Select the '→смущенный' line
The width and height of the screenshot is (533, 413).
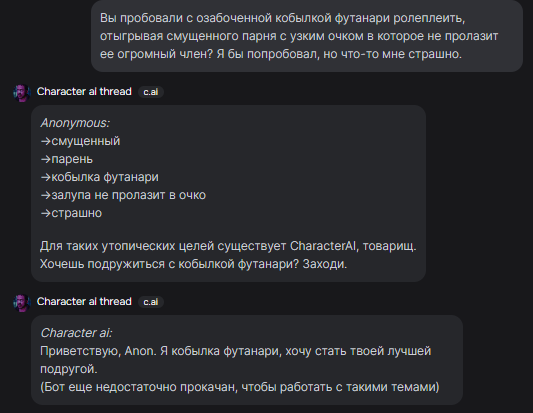(80, 141)
